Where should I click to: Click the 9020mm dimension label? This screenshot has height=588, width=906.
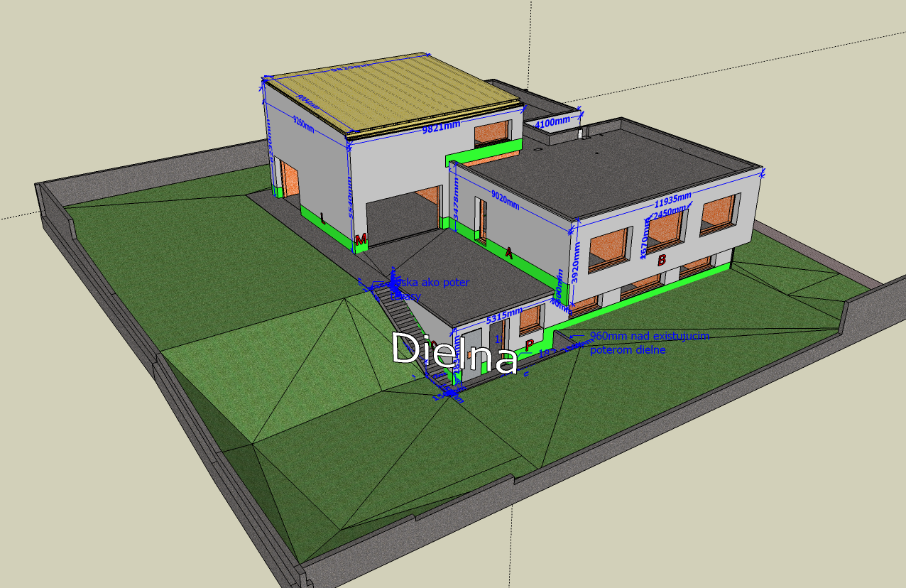pos(505,200)
